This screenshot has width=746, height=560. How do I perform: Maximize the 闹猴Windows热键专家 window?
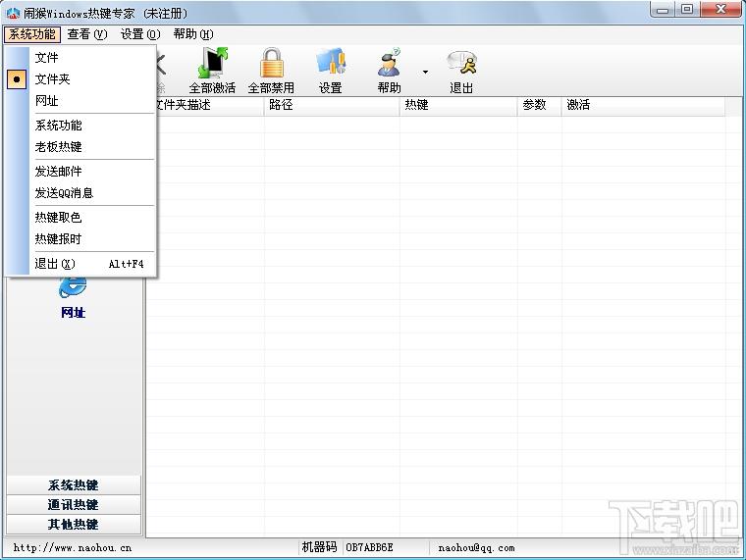pyautogui.click(x=687, y=10)
